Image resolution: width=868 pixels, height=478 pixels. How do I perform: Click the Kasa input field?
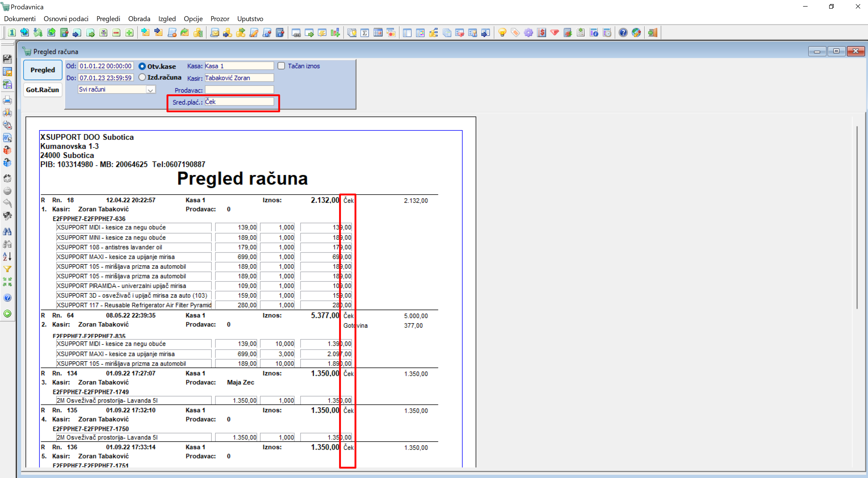click(239, 66)
